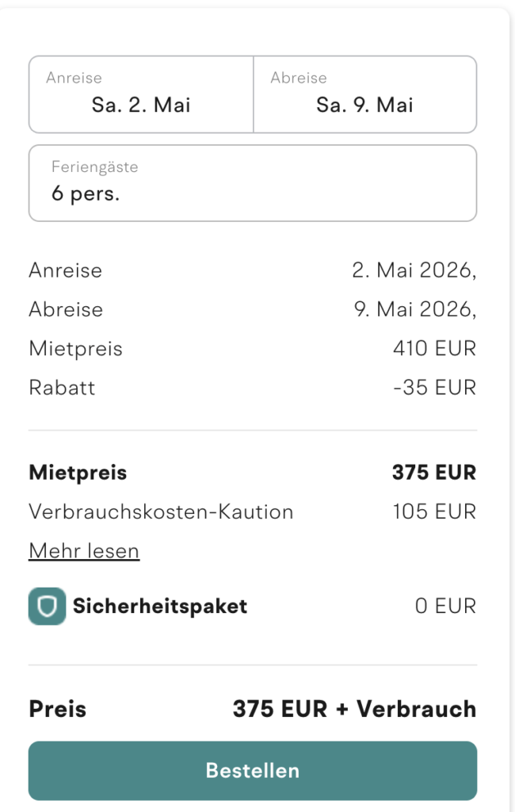
Task: Click the Bestellen button
Action: (252, 770)
